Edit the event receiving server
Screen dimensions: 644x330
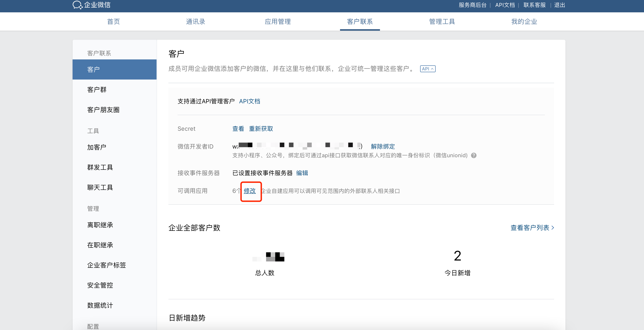(x=302, y=173)
